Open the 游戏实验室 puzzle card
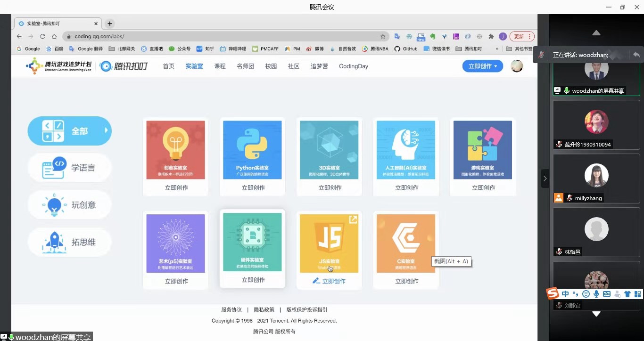644x341 pixels. (483, 150)
